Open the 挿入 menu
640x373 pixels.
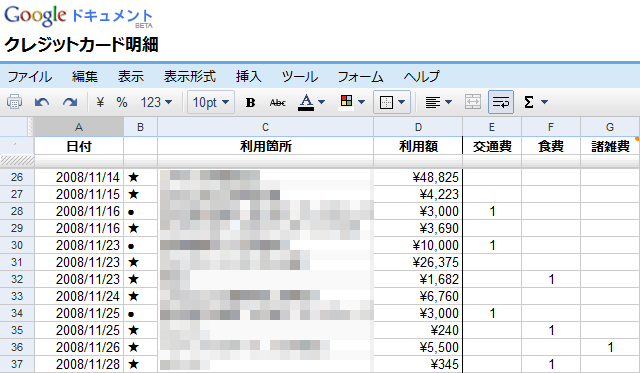248,76
